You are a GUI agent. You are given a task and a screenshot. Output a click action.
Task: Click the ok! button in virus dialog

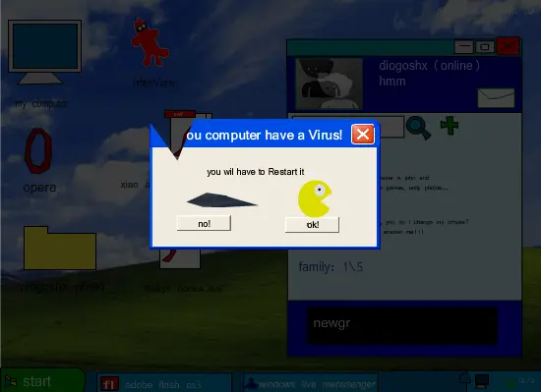click(312, 225)
